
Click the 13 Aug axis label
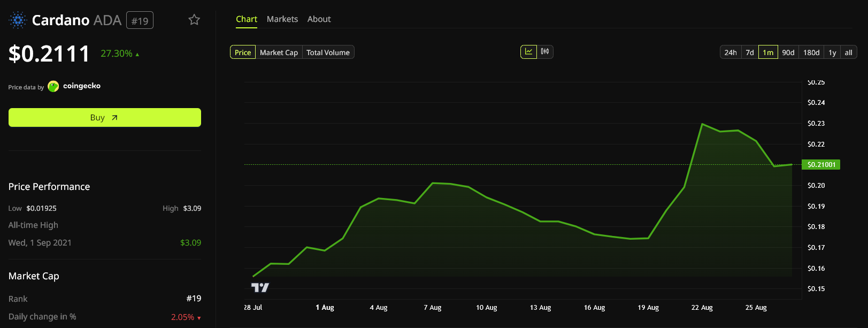point(540,308)
